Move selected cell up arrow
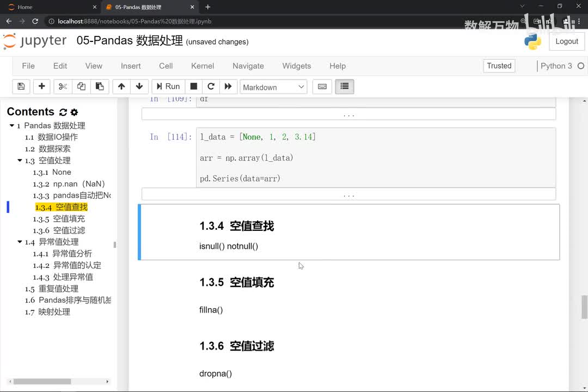The image size is (588, 392). click(x=121, y=87)
